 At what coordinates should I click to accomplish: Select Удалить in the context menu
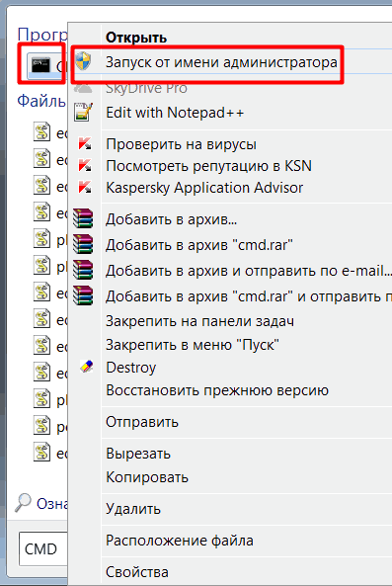pyautogui.click(x=133, y=509)
